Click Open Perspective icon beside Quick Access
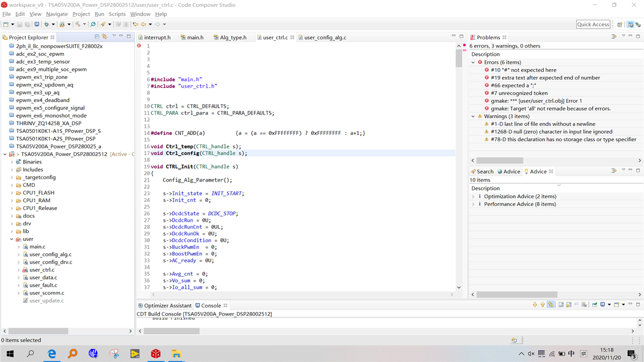This screenshot has height=362, width=644. [620, 25]
